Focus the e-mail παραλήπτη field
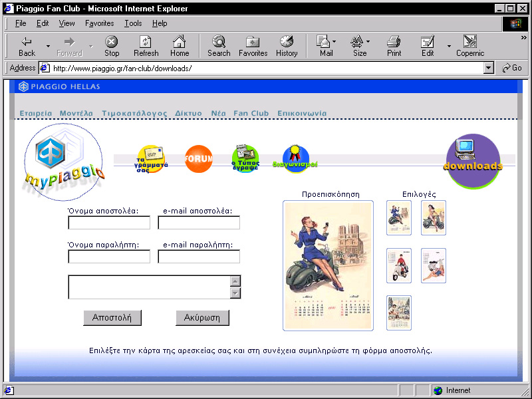Image resolution: width=532 pixels, height=399 pixels. pyautogui.click(x=199, y=257)
